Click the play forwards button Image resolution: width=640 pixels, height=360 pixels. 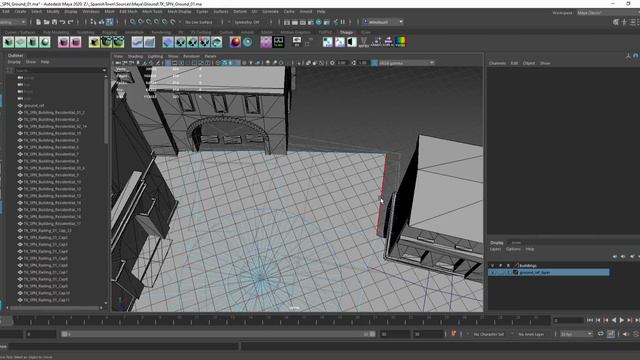click(x=622, y=320)
